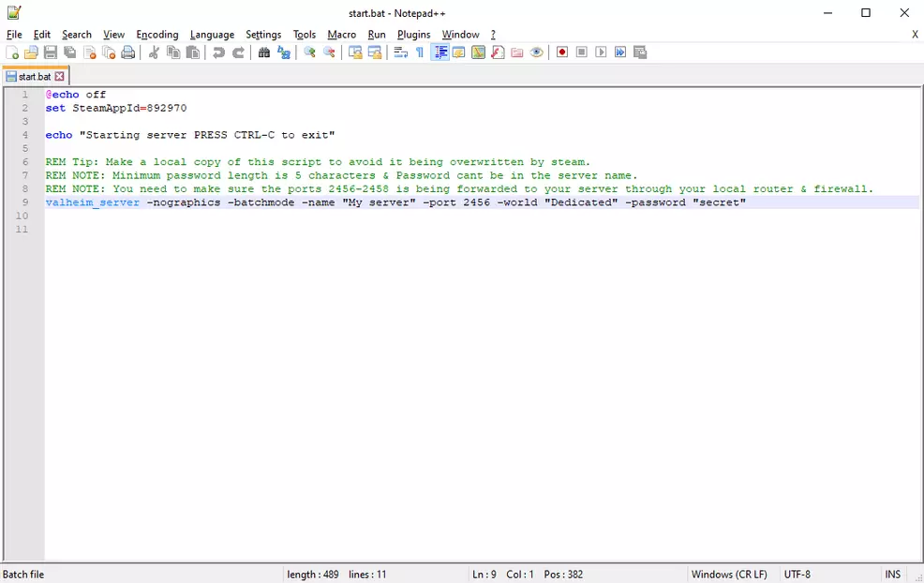Viewport: 924px width, 583px height.
Task: Zoom out using the magnifier minus icon
Action: coord(329,52)
